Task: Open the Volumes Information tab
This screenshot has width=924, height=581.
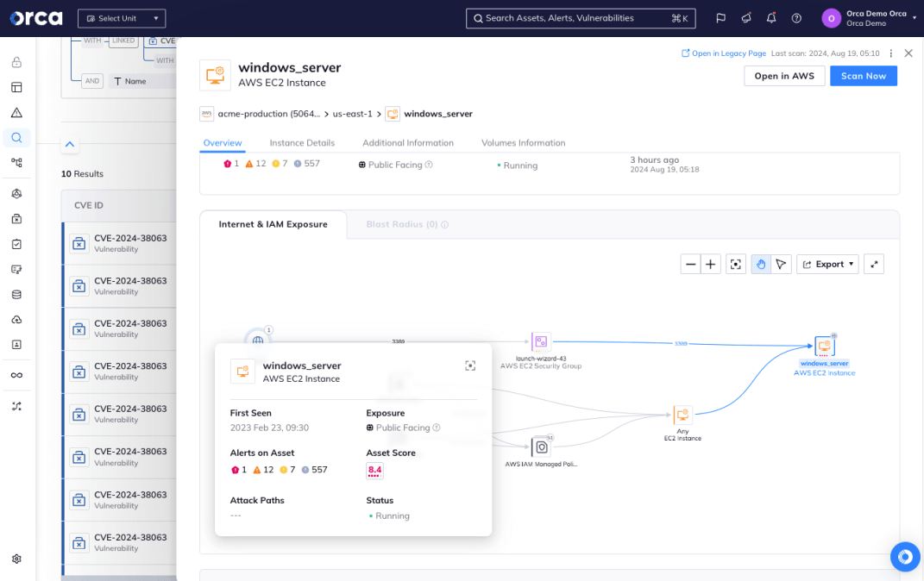Action: 523,143
